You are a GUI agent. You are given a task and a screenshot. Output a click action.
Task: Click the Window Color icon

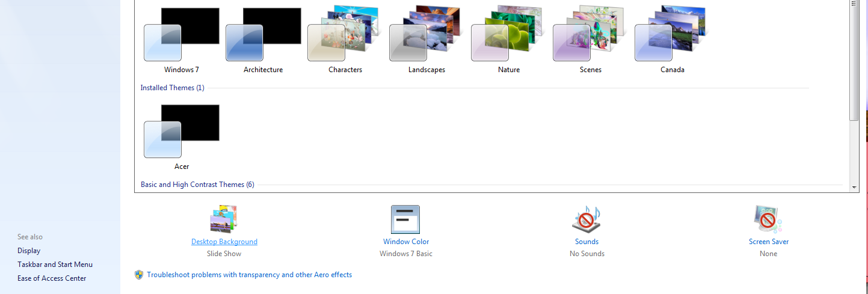point(405,219)
